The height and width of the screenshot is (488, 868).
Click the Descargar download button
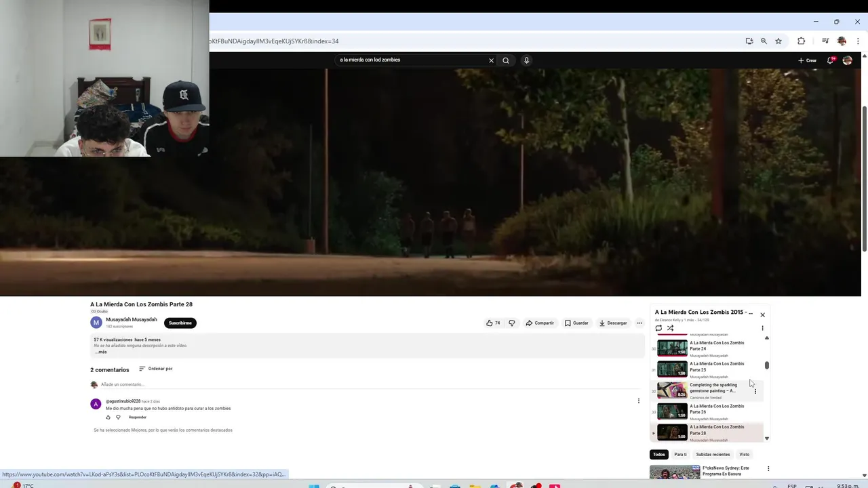[x=613, y=323]
